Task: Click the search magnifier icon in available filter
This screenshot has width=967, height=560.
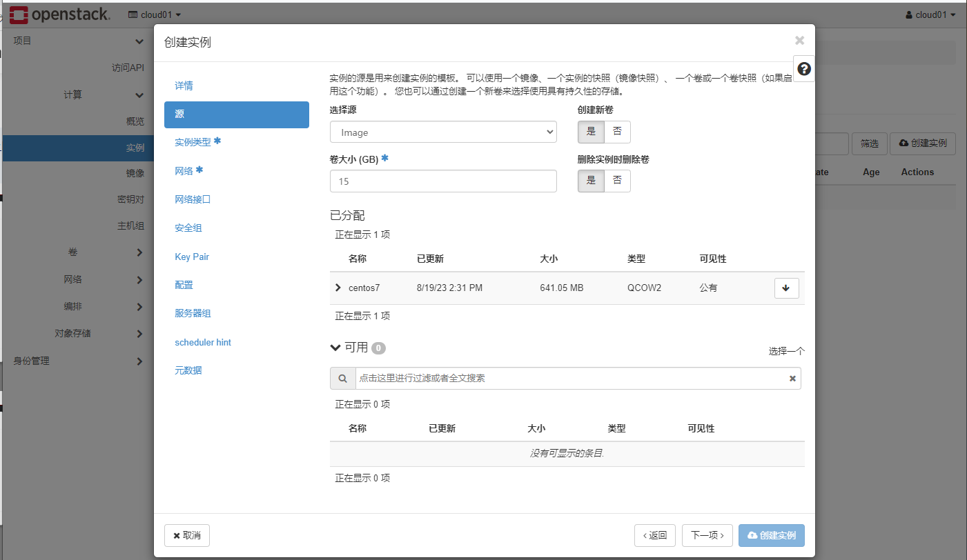Action: [x=342, y=378]
